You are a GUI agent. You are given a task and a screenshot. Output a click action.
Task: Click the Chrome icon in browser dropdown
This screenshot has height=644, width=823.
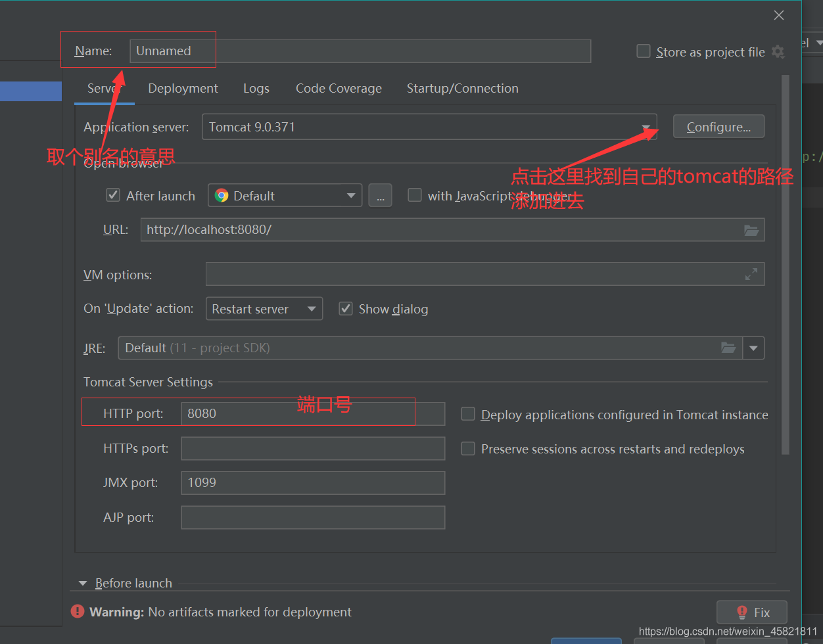tap(222, 195)
